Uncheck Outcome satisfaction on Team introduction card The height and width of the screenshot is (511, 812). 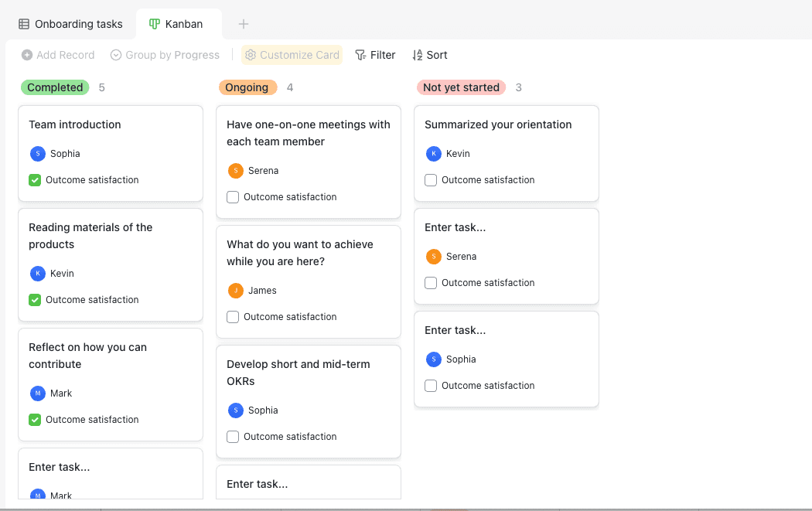click(x=35, y=180)
